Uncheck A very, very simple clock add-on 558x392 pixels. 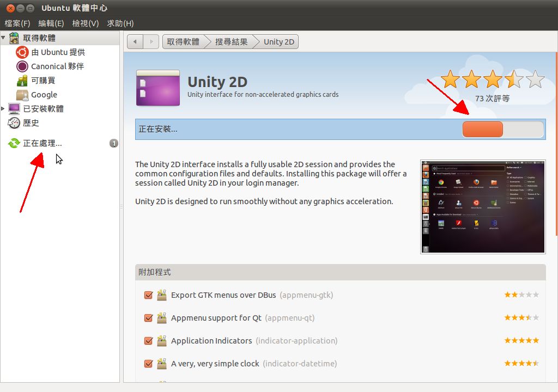pyautogui.click(x=148, y=364)
